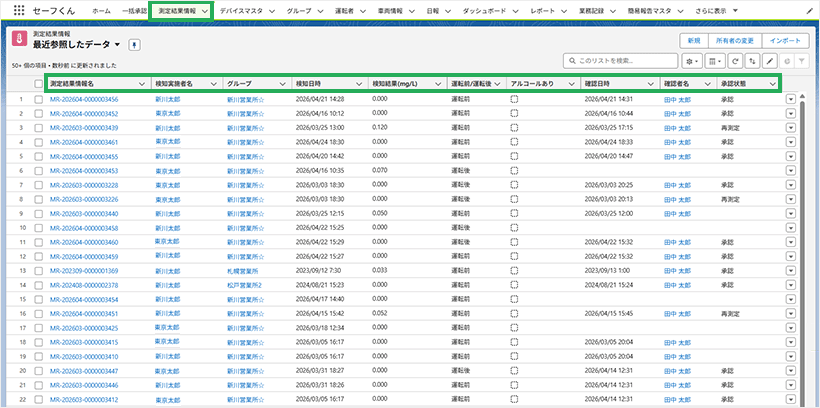Go to the ホーム tab
Screen dimensions: 820x408
101,10
